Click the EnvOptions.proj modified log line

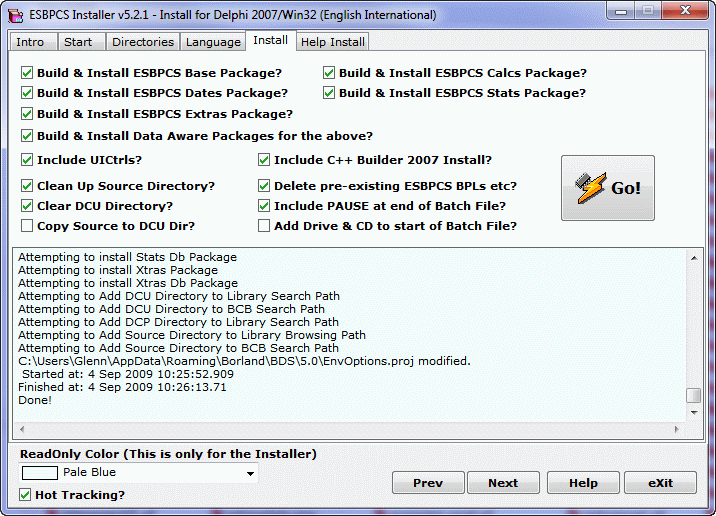click(x=244, y=361)
